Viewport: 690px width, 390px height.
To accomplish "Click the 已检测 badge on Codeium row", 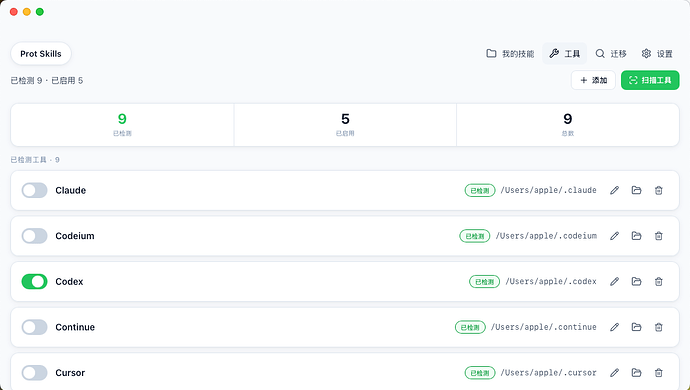I will (x=474, y=236).
